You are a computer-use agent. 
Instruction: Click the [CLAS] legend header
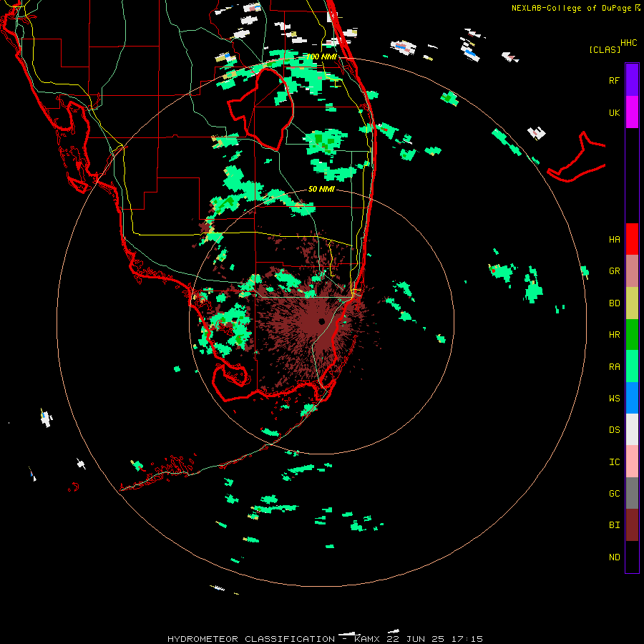[605, 49]
